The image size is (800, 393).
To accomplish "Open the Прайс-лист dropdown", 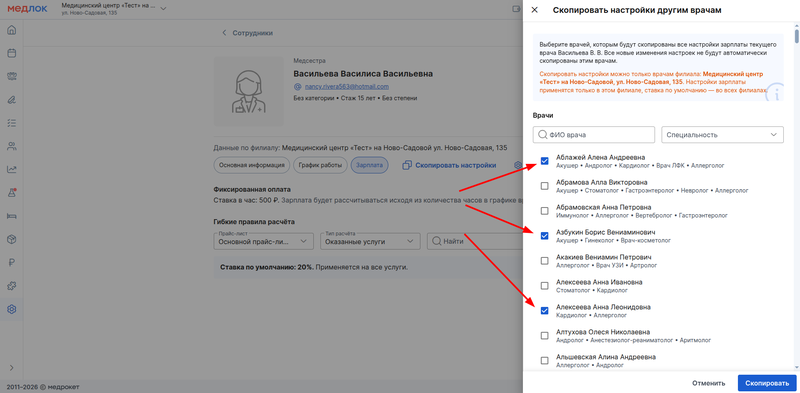I will coord(264,241).
